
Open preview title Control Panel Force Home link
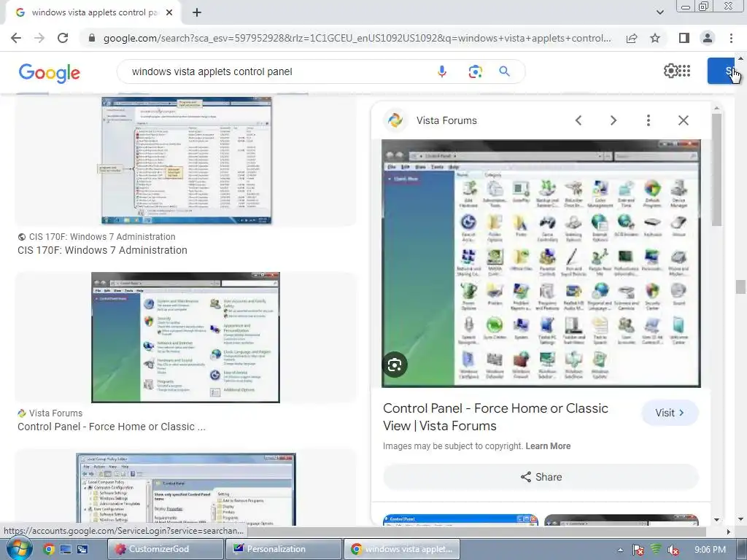[x=495, y=416]
